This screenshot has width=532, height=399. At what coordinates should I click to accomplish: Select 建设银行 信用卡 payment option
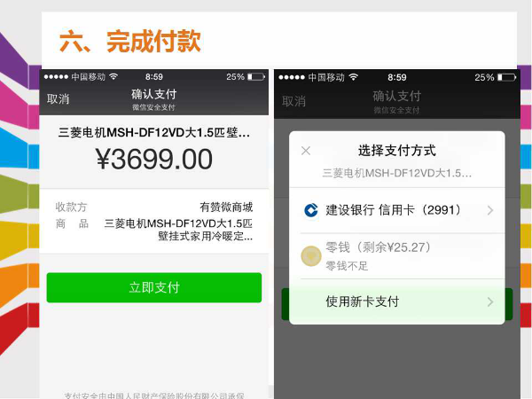[397, 210]
